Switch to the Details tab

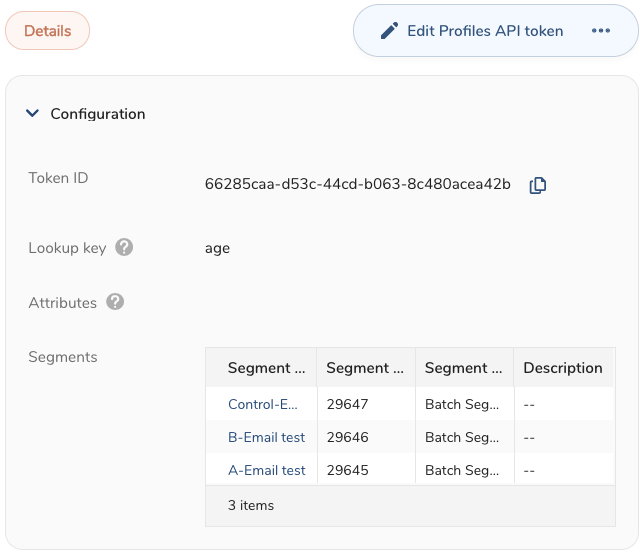tap(48, 31)
